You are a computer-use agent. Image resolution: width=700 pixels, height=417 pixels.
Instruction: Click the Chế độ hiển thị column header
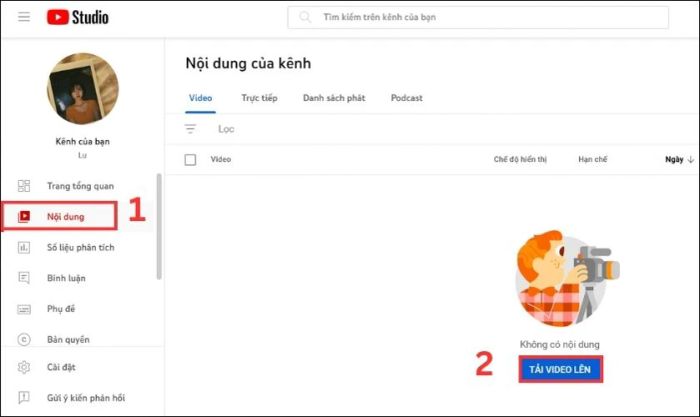[520, 159]
